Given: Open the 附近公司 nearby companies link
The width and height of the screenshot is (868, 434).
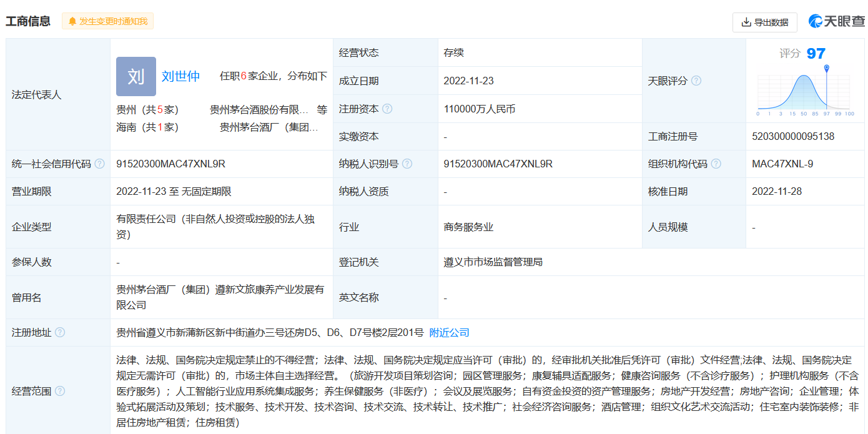Looking at the screenshot, I should pos(449,332).
